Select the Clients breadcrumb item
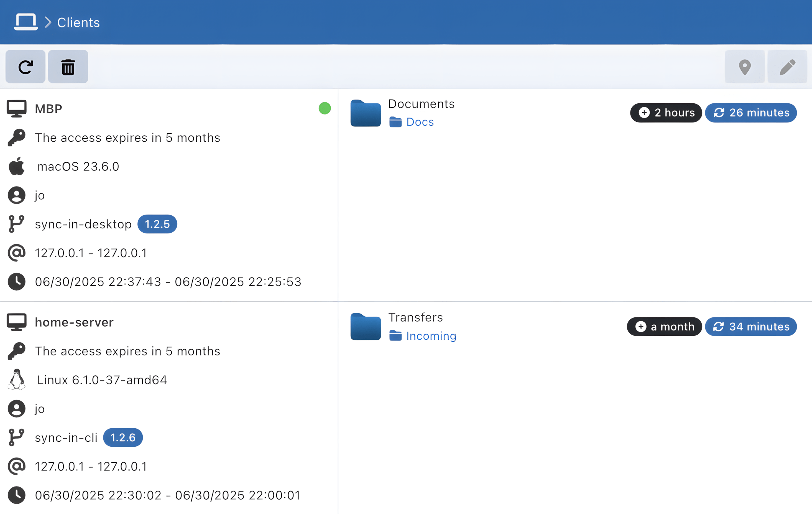Image resolution: width=812 pixels, height=514 pixels. coord(78,23)
